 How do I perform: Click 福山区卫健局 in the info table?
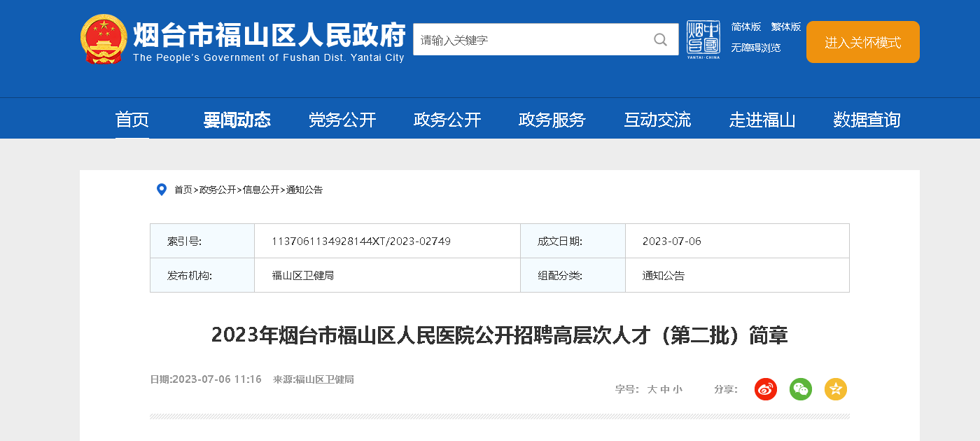(x=303, y=275)
